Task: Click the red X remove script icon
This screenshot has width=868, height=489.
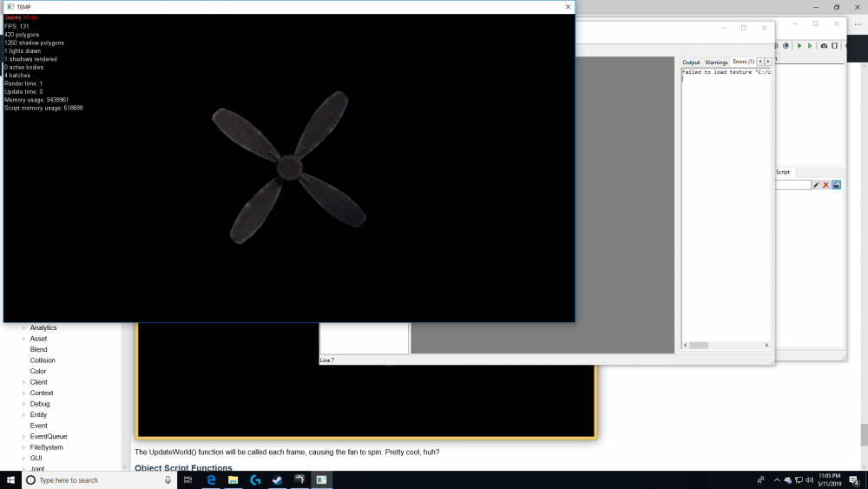Action: (826, 185)
